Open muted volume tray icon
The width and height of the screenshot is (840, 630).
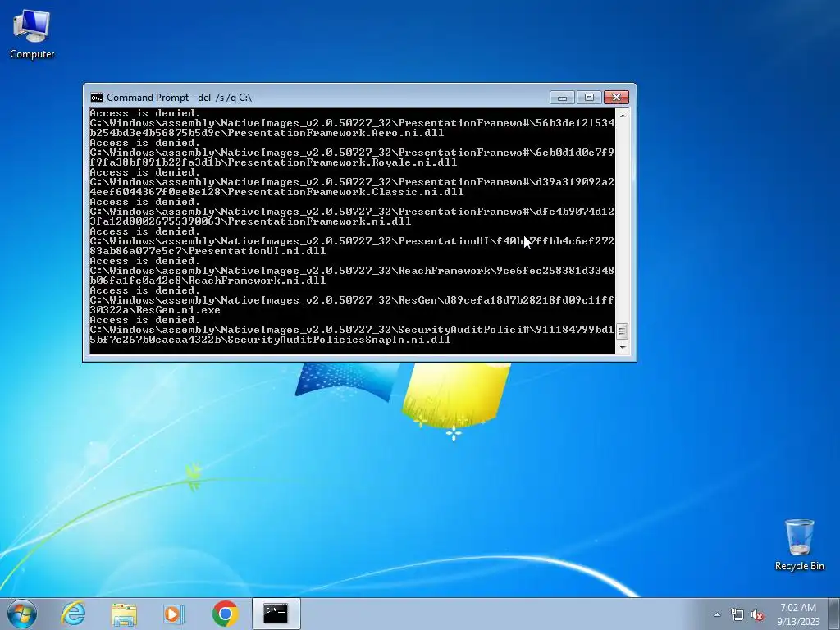[x=757, y=614]
